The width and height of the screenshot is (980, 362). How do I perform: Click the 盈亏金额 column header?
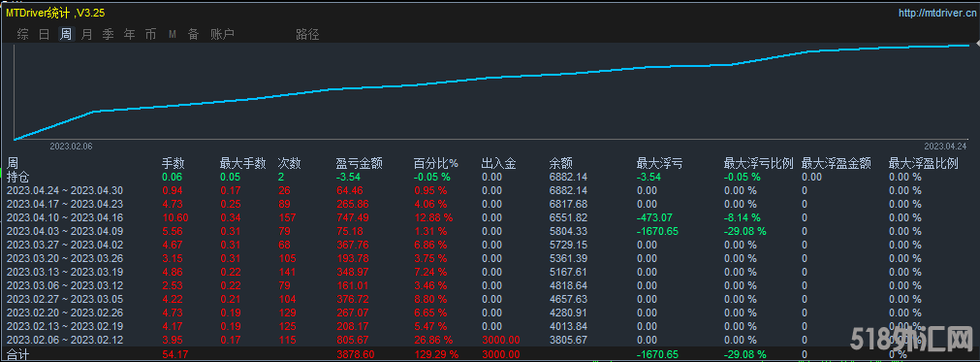tap(360, 164)
